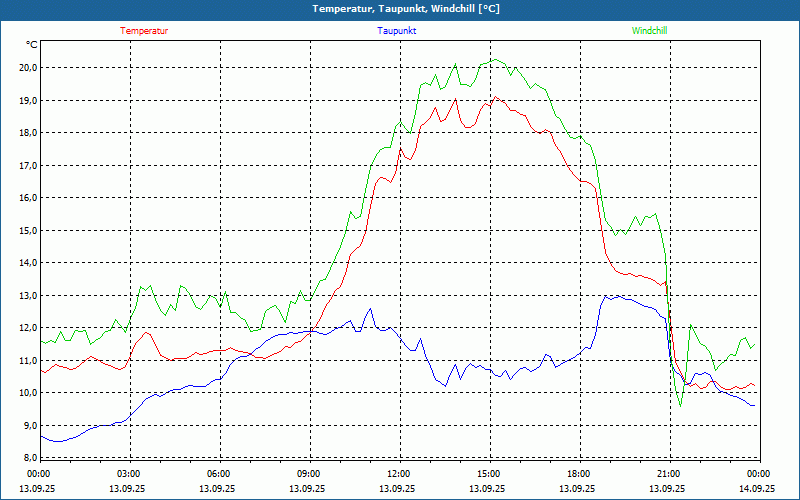The height and width of the screenshot is (500, 800).
Task: Select the 10,0 y-axis label
Action: 26,393
